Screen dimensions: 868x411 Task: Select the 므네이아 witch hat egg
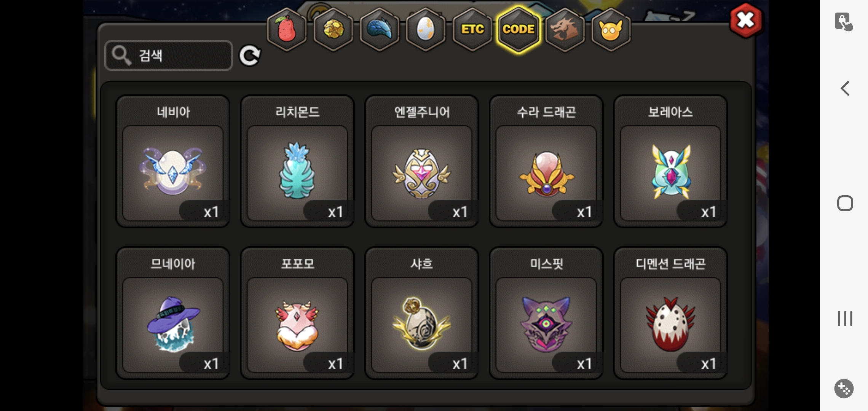pyautogui.click(x=173, y=313)
